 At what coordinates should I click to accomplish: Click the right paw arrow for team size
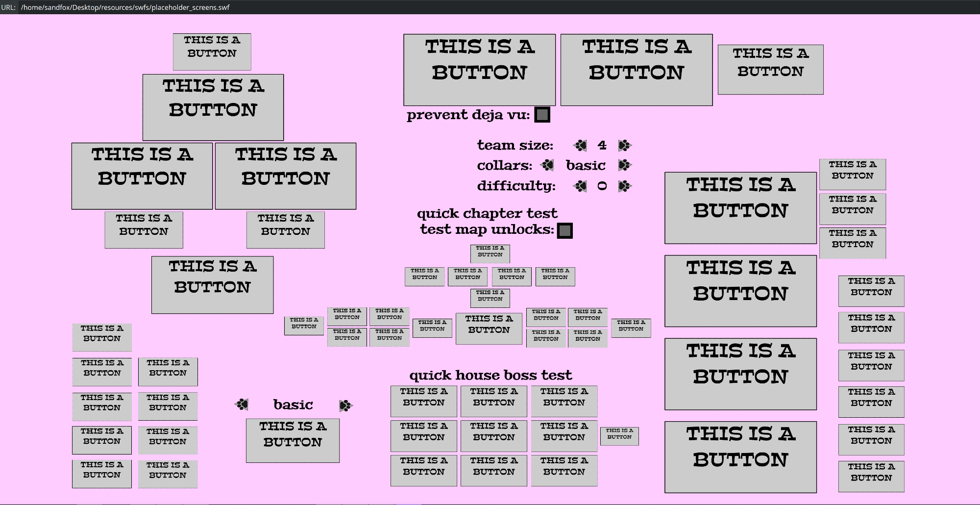click(x=624, y=146)
